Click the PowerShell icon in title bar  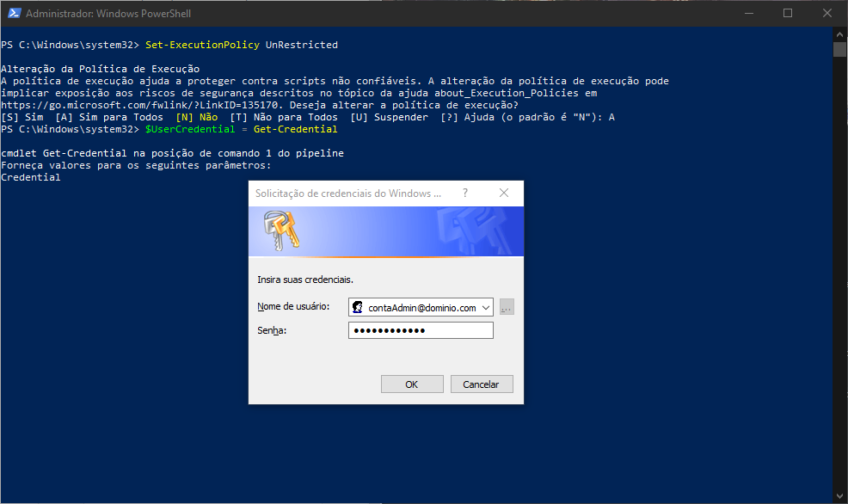click(x=14, y=13)
